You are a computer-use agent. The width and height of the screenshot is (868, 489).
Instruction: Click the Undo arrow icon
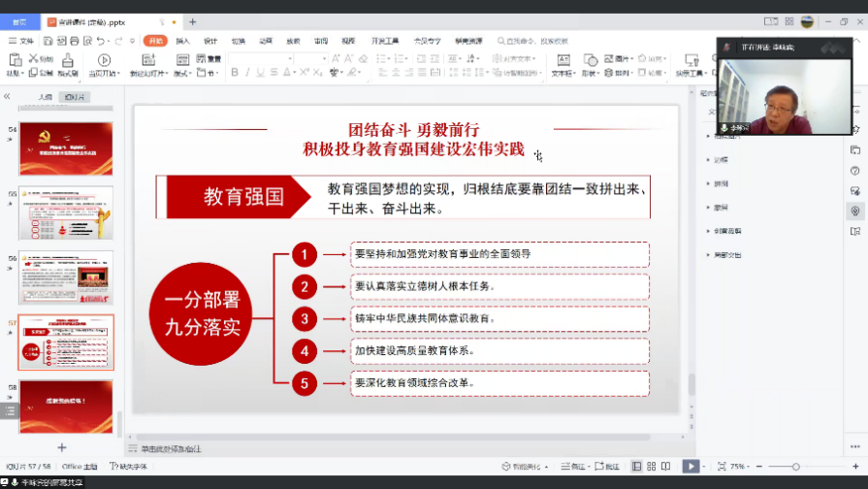pos(101,41)
